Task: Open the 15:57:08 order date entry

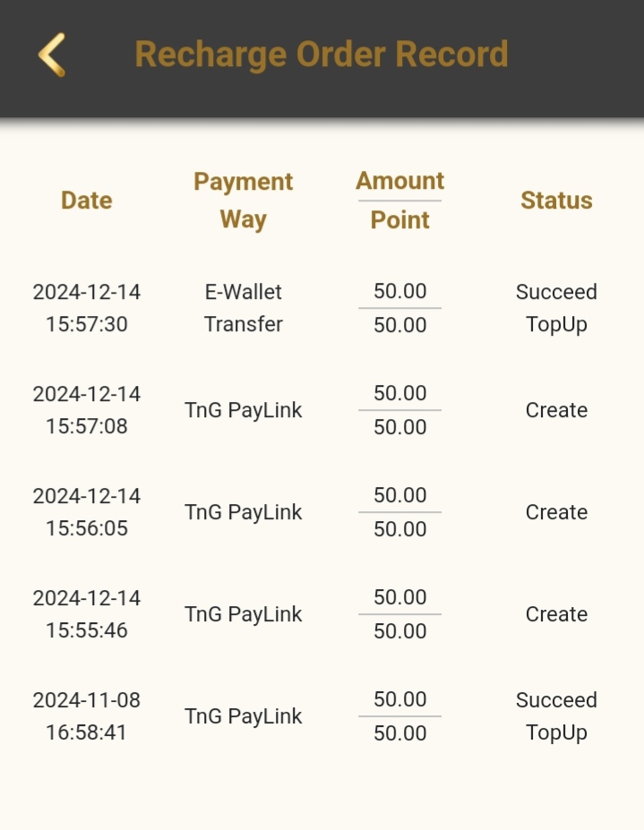Action: click(x=86, y=410)
